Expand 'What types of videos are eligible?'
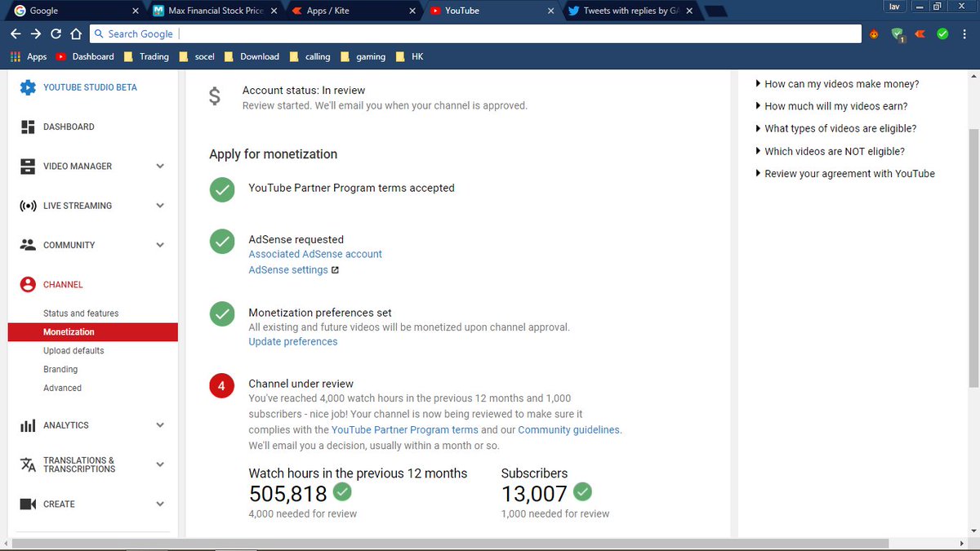Screen dimensions: 980x551 836,128
